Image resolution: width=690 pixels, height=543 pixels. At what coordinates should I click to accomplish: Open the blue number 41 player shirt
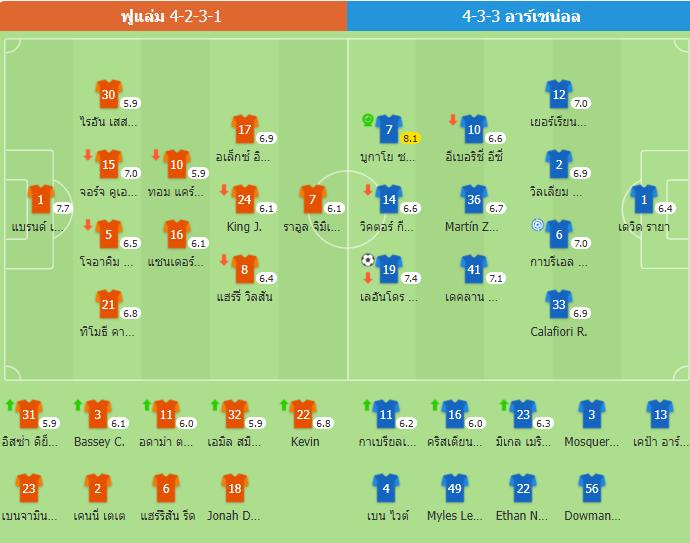click(474, 269)
